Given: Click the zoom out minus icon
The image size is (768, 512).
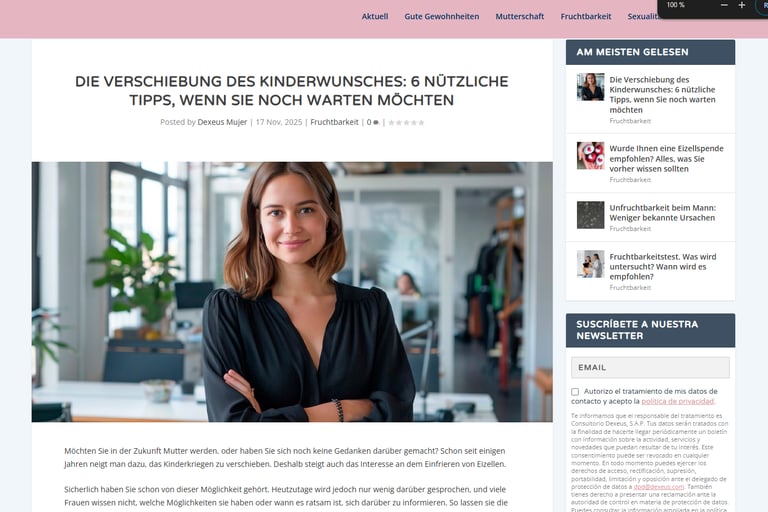Looking at the screenshot, I should [724, 5].
